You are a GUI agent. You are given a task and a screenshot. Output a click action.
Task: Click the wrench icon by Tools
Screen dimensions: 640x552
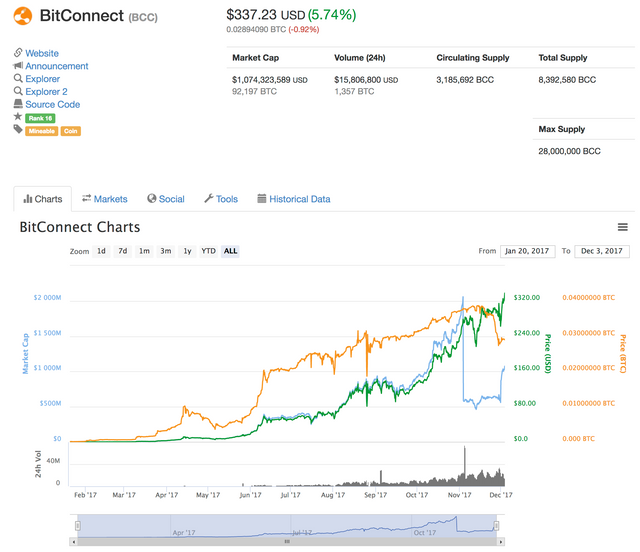click(209, 198)
